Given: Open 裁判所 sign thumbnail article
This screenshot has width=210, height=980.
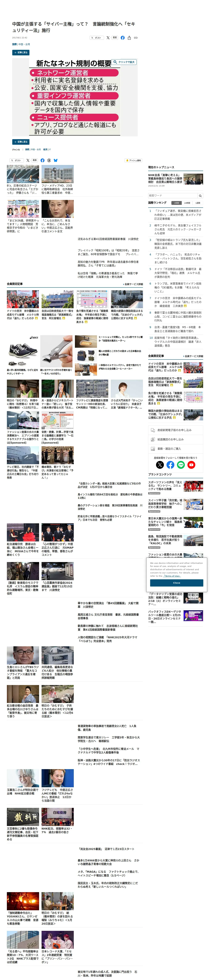Looking at the screenshot, I should 23,817.
